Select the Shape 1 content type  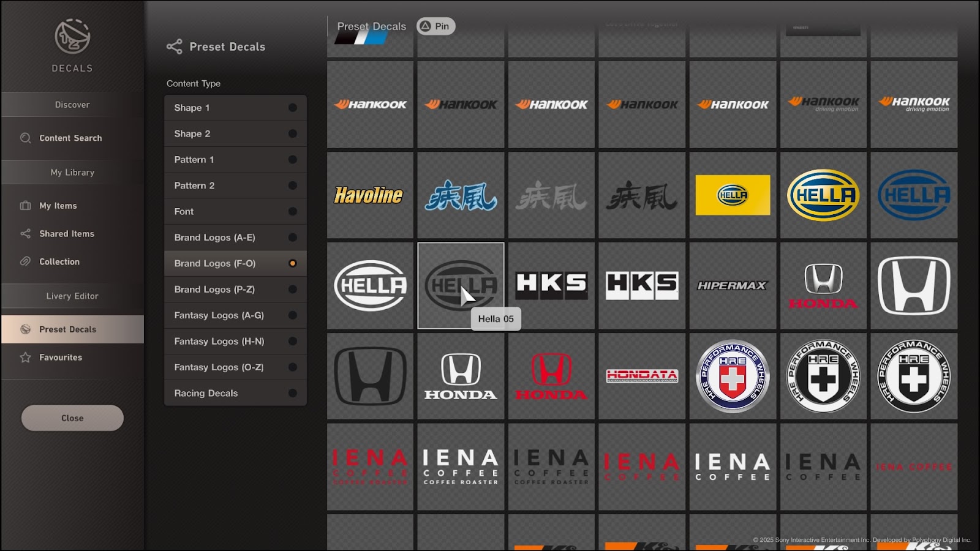tap(235, 108)
